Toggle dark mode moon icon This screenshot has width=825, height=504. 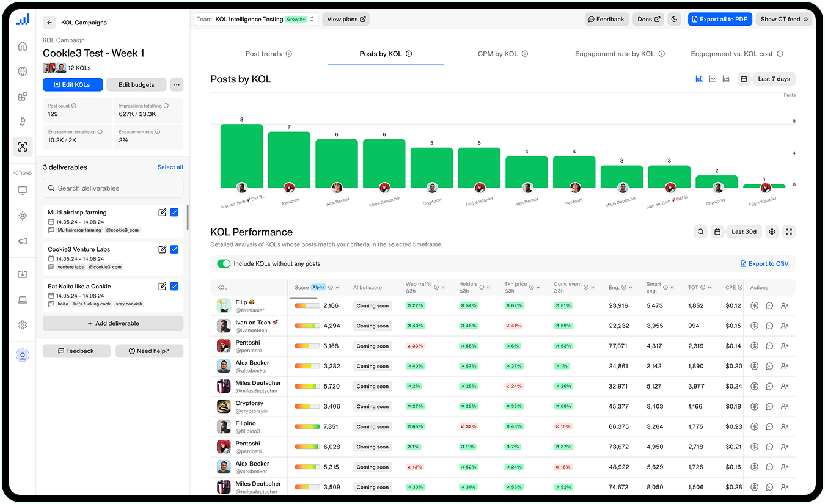674,19
